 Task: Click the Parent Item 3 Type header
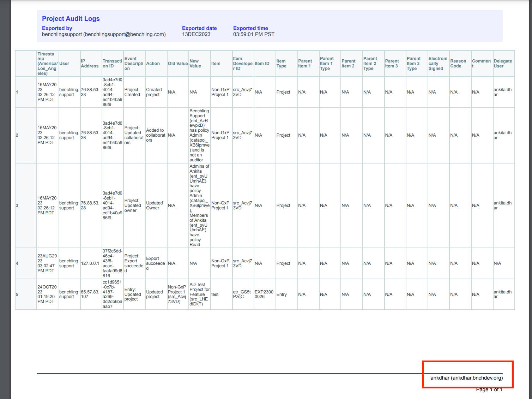click(x=417, y=64)
